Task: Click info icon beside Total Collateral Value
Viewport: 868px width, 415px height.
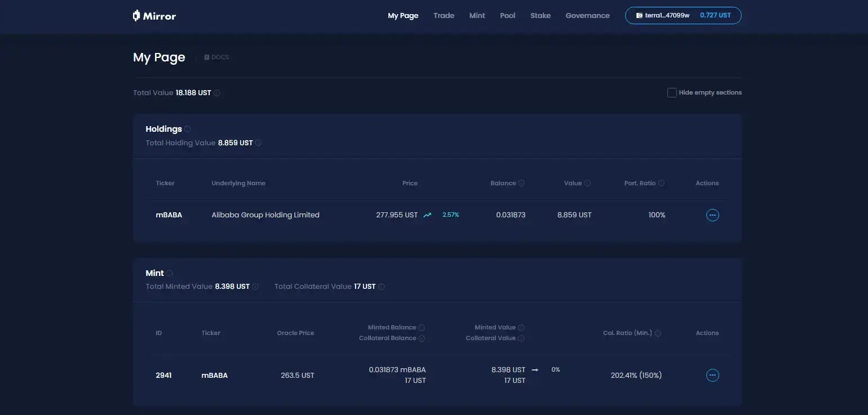Action: [x=382, y=287]
